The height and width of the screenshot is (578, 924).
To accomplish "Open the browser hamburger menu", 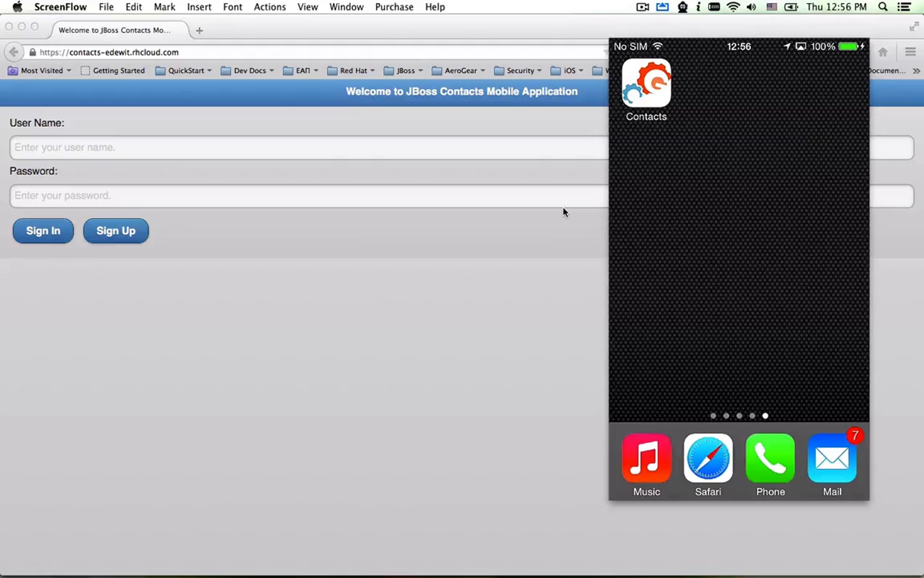I will pyautogui.click(x=910, y=52).
